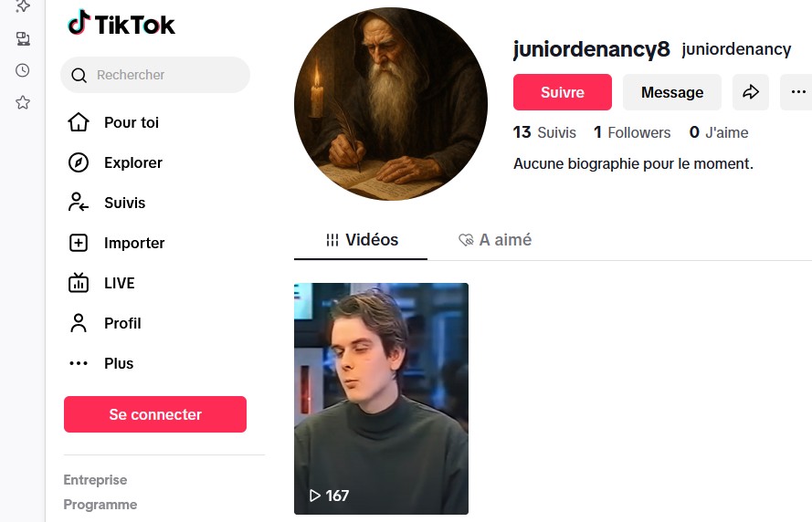Open the browser history clock icon
The height and width of the screenshot is (522, 812).
pos(22,70)
